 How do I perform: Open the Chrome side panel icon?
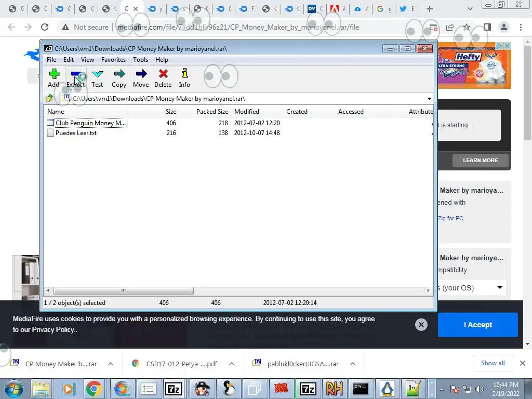pyautogui.click(x=487, y=27)
